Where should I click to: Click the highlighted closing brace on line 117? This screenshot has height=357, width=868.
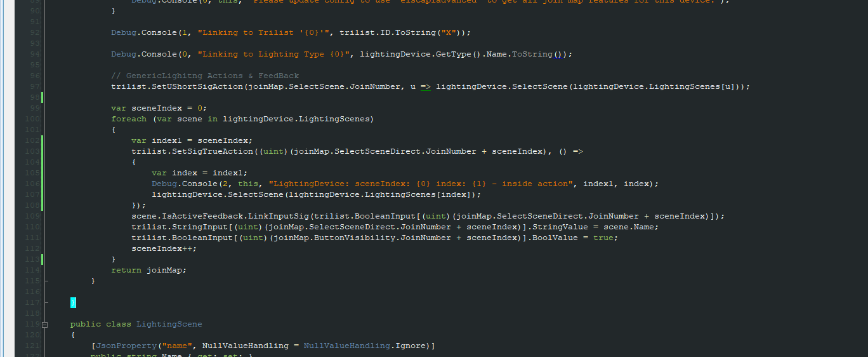pyautogui.click(x=73, y=302)
